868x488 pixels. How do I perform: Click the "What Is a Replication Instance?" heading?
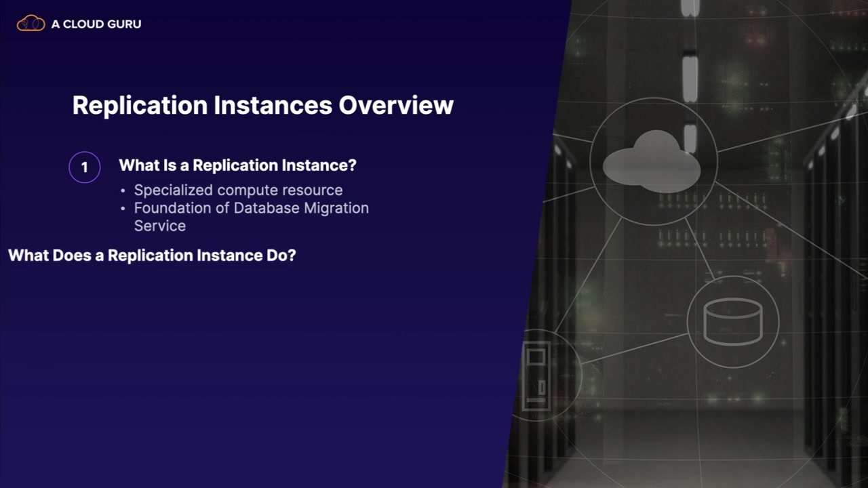pyautogui.click(x=238, y=165)
